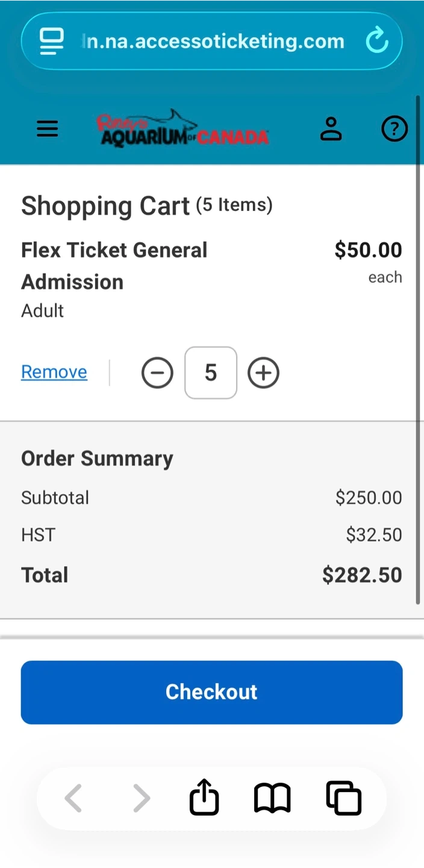Viewport: 424px width, 868px height.
Task: Open page settings icon in address bar
Action: 52,41
